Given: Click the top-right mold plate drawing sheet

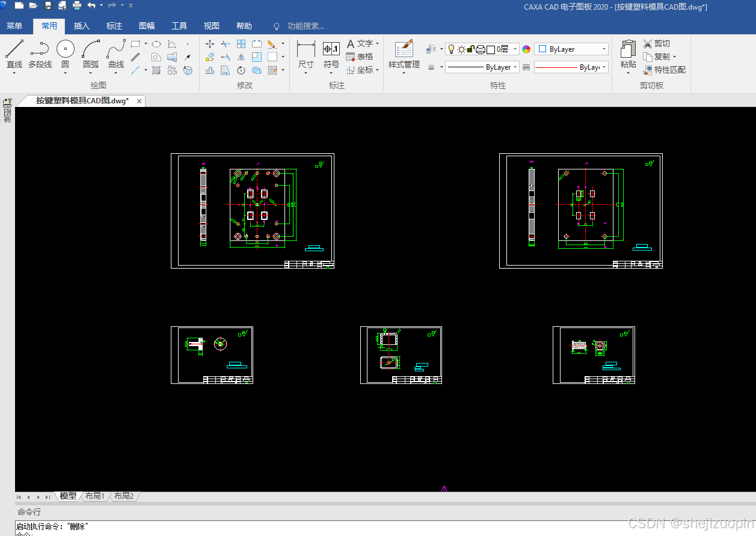Looking at the screenshot, I should (x=581, y=211).
